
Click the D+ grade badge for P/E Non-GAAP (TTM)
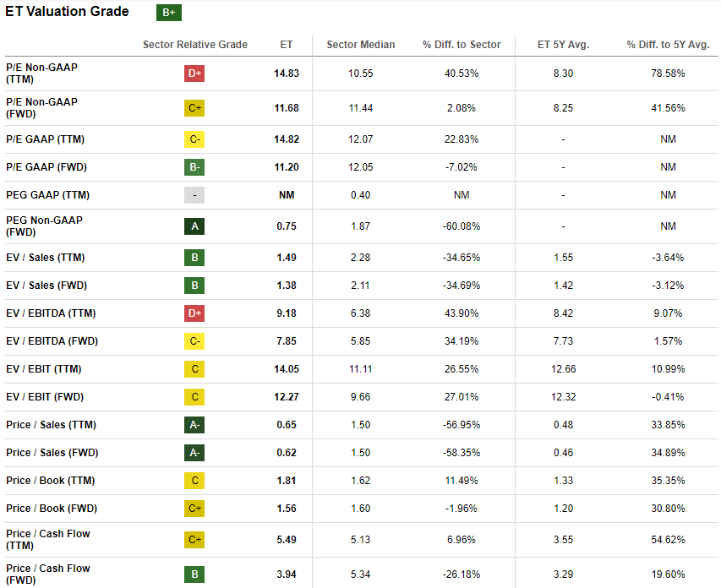[x=194, y=73]
